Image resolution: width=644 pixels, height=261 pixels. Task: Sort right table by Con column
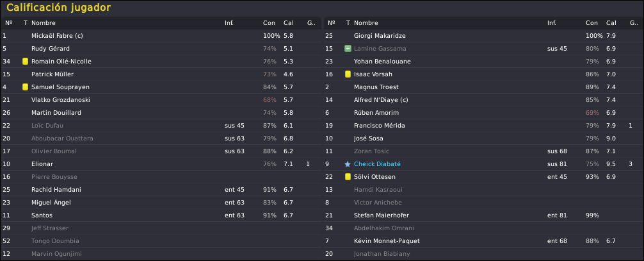click(x=592, y=23)
